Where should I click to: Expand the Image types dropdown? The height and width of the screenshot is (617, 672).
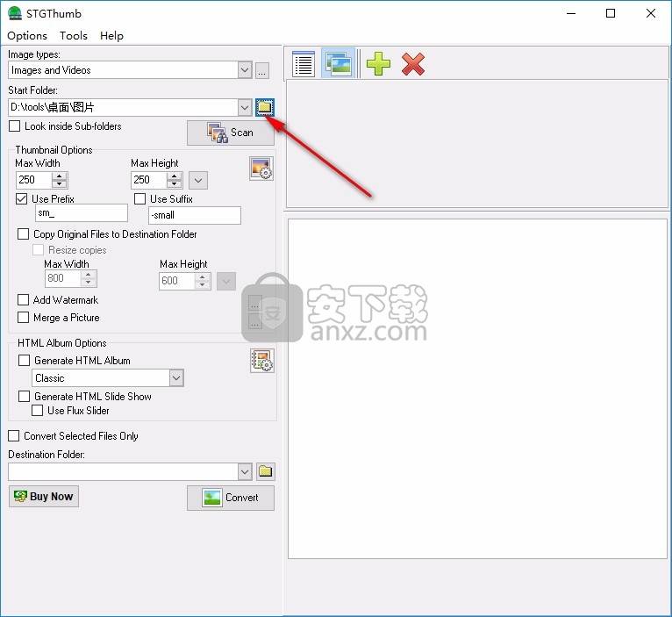coord(245,70)
